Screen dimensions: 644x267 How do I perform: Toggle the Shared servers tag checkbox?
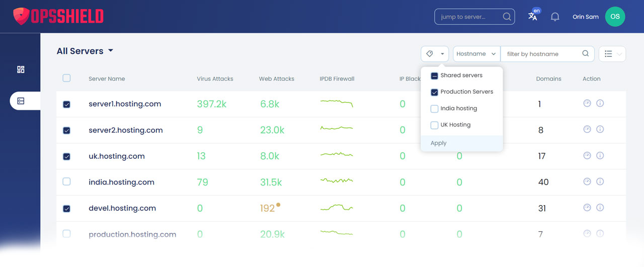[434, 76]
